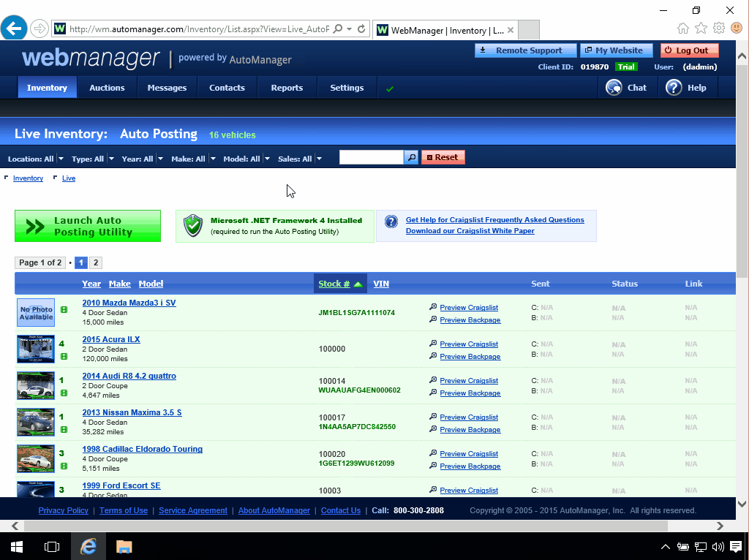The image size is (749, 560).
Task: Click green grid icon for Audi R8
Action: click(64, 393)
